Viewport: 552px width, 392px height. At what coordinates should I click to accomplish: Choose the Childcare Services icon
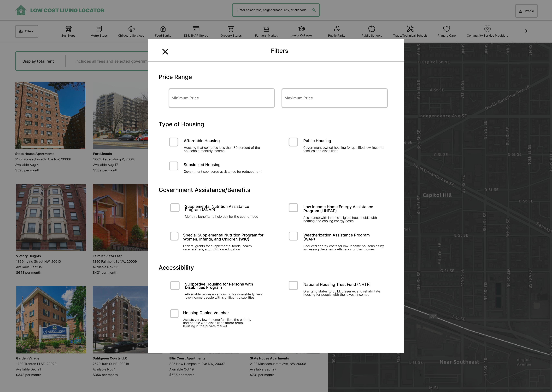[131, 29]
